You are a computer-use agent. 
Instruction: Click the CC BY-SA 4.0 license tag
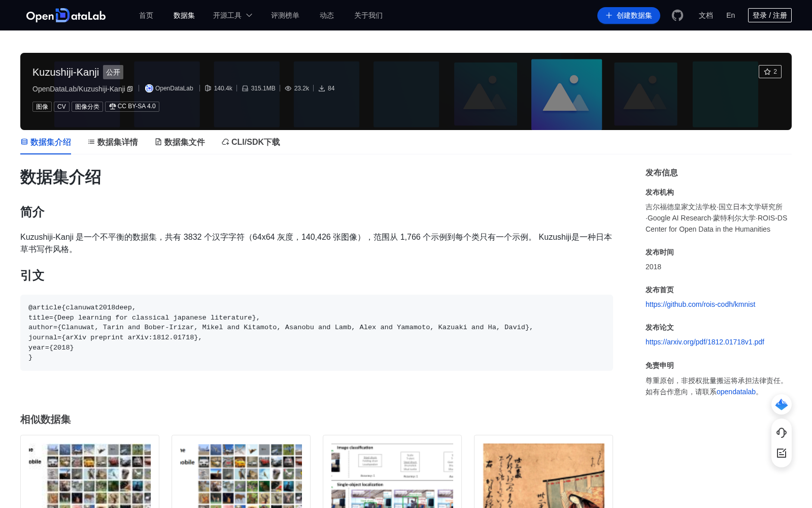pyautogui.click(x=132, y=107)
